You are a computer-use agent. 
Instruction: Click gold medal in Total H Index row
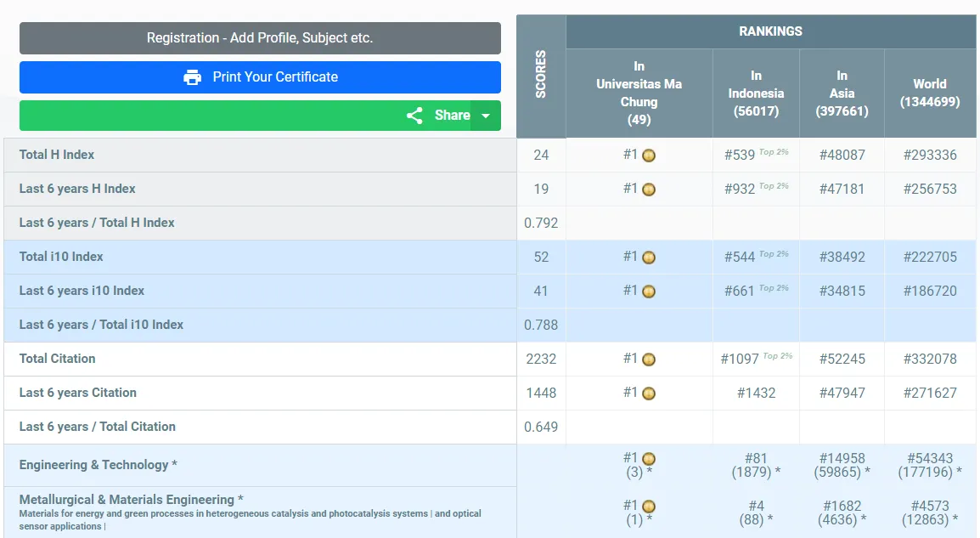(x=649, y=156)
